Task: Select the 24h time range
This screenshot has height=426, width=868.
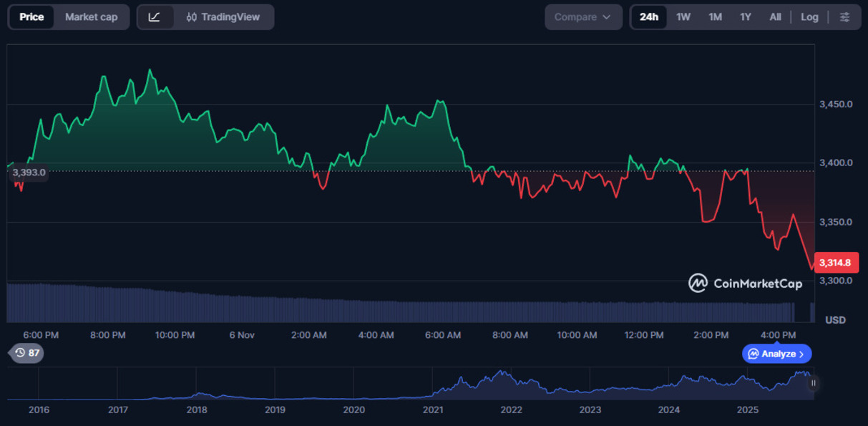Action: pyautogui.click(x=649, y=17)
